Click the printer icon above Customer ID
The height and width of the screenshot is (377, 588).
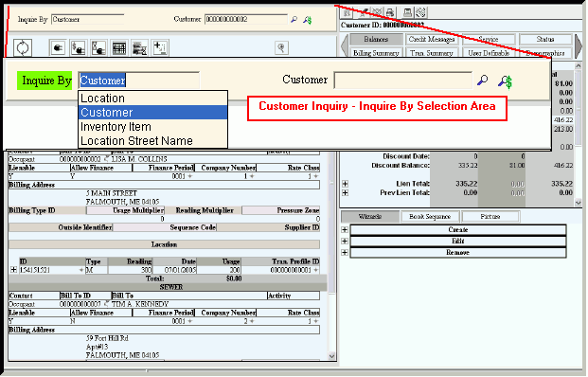click(390, 12)
